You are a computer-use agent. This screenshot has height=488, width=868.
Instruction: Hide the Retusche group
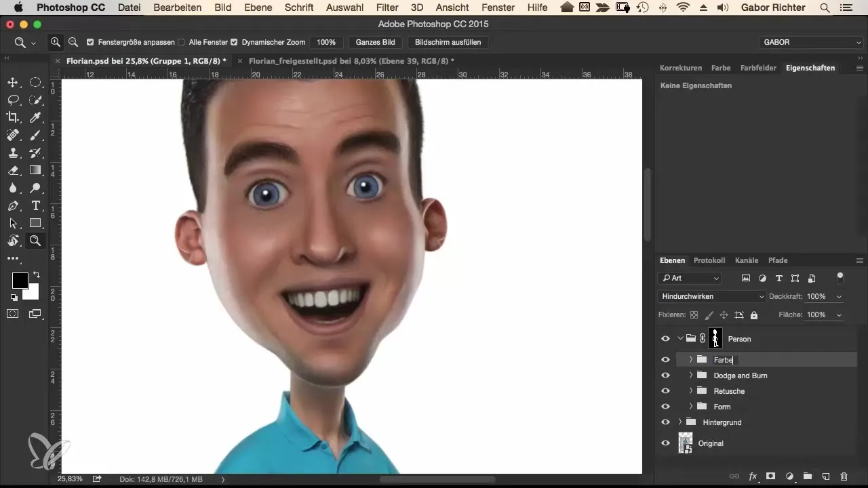click(665, 391)
